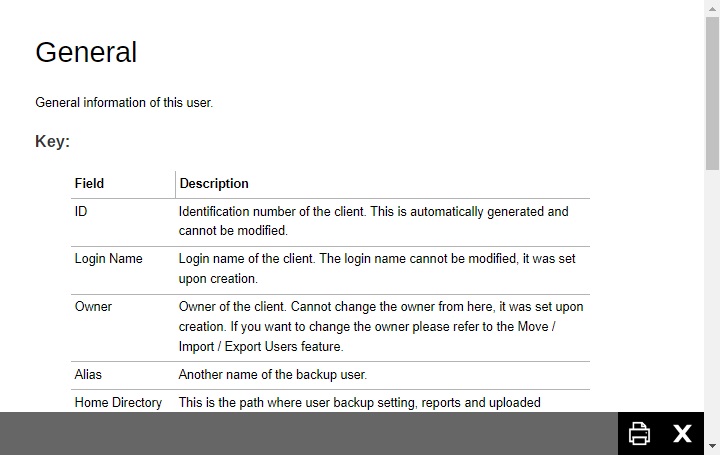720x455 pixels.
Task: Click the ID description text
Action: 373,221
